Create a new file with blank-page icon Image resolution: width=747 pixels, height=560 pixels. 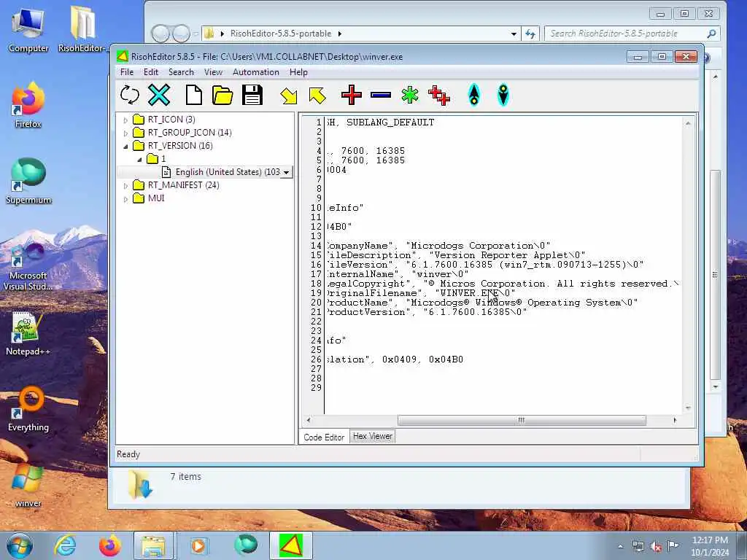(193, 95)
